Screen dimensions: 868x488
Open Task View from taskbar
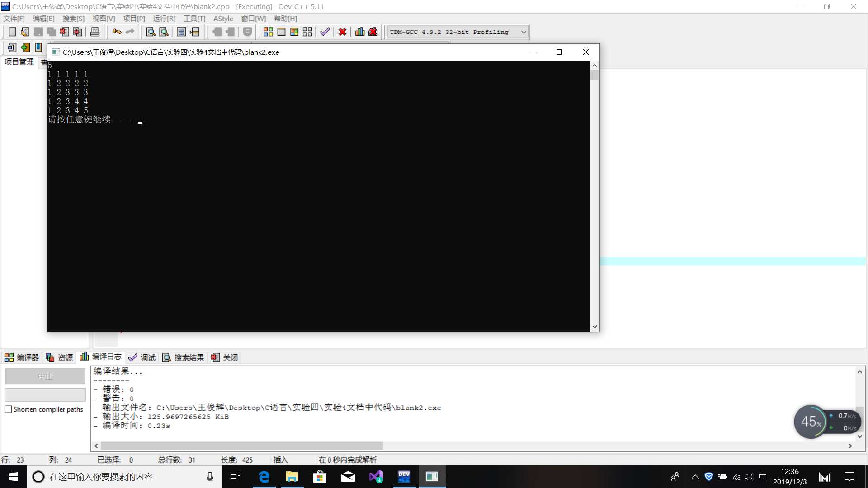235,477
